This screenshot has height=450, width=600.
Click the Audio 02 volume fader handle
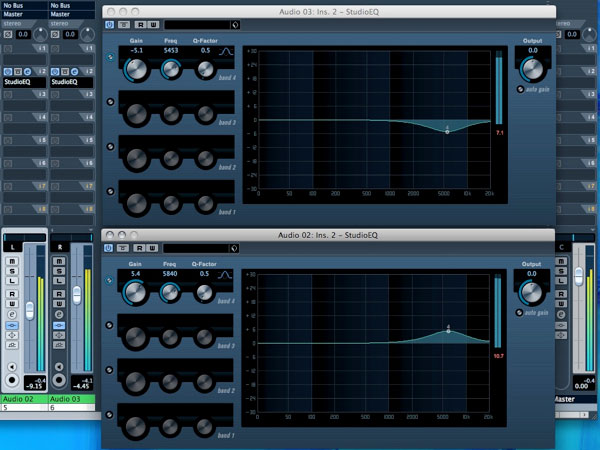point(30,311)
